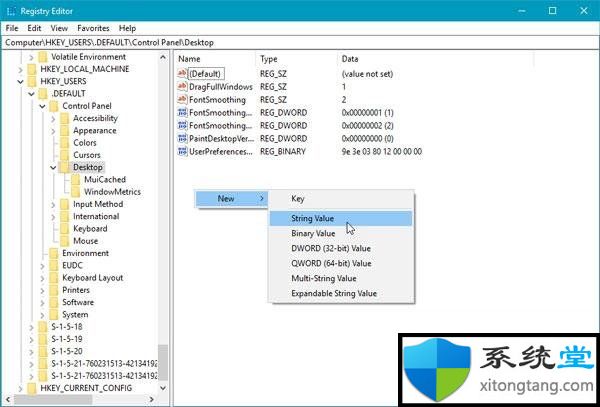Click the Environment folder icon
This screenshot has height=407, width=600.
pyautogui.click(x=54, y=253)
